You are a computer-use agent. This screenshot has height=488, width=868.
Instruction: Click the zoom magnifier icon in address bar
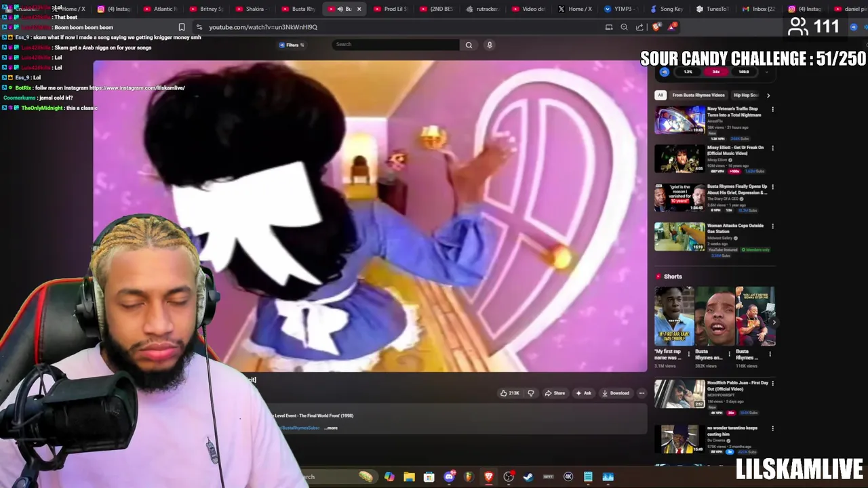624,27
